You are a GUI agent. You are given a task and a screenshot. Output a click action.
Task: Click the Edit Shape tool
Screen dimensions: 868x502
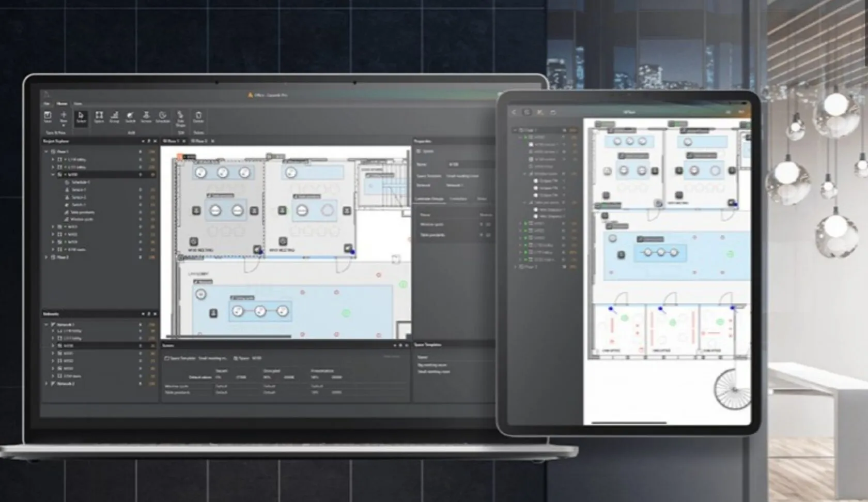[180, 118]
